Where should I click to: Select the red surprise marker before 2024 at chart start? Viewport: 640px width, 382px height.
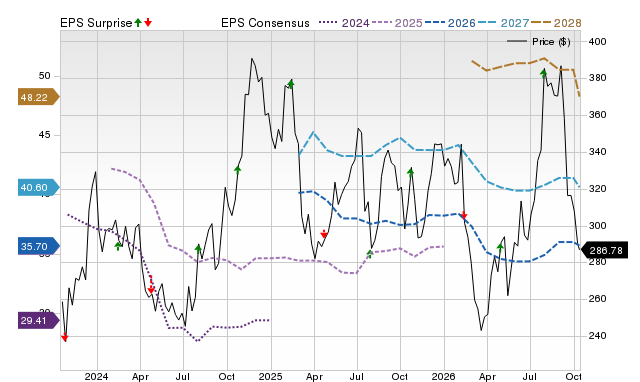click(x=64, y=337)
